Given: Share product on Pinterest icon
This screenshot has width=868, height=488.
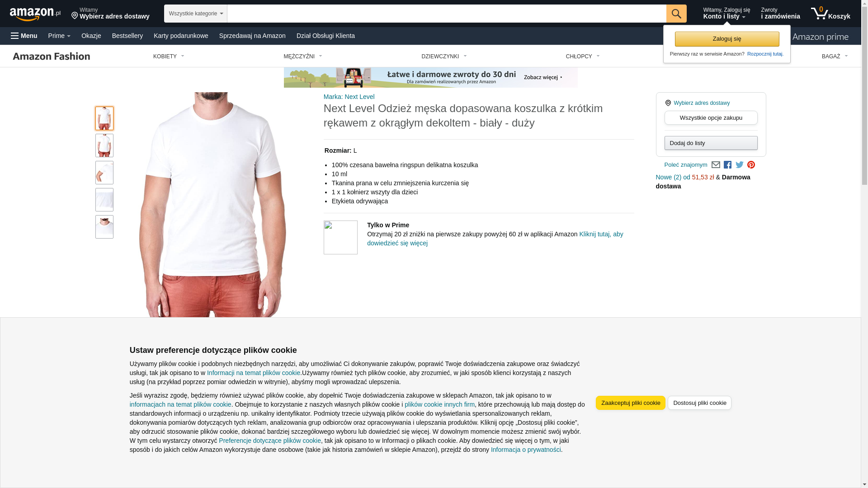Looking at the screenshot, I should click(x=751, y=165).
